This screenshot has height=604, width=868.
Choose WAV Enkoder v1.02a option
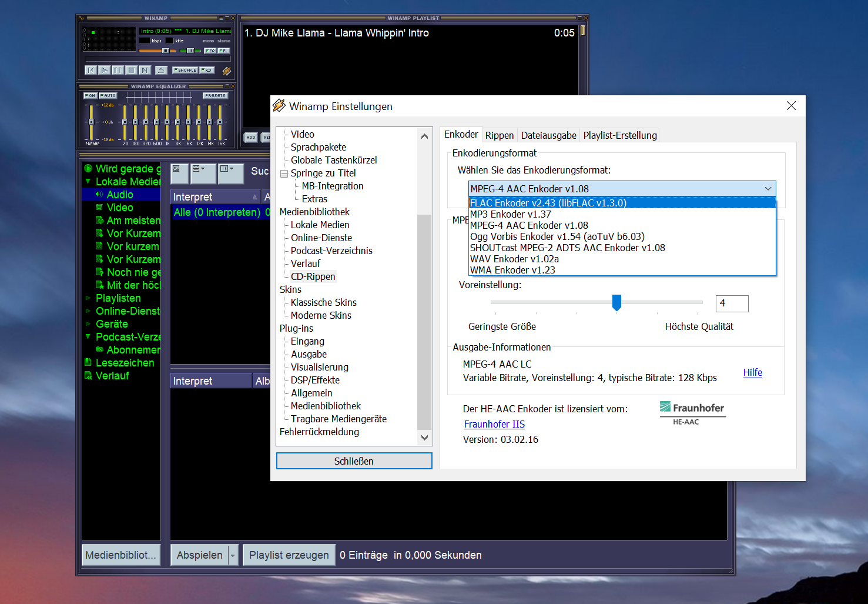[622, 259]
